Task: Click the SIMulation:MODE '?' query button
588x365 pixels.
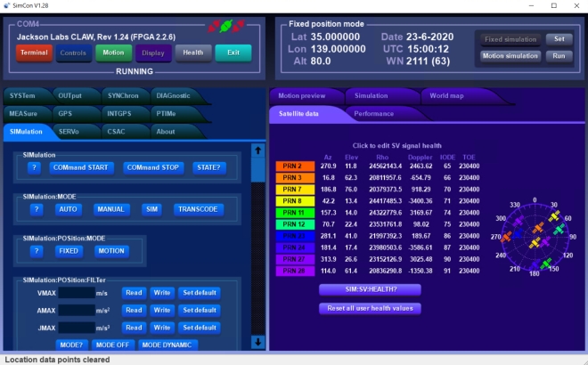Action: coord(37,209)
